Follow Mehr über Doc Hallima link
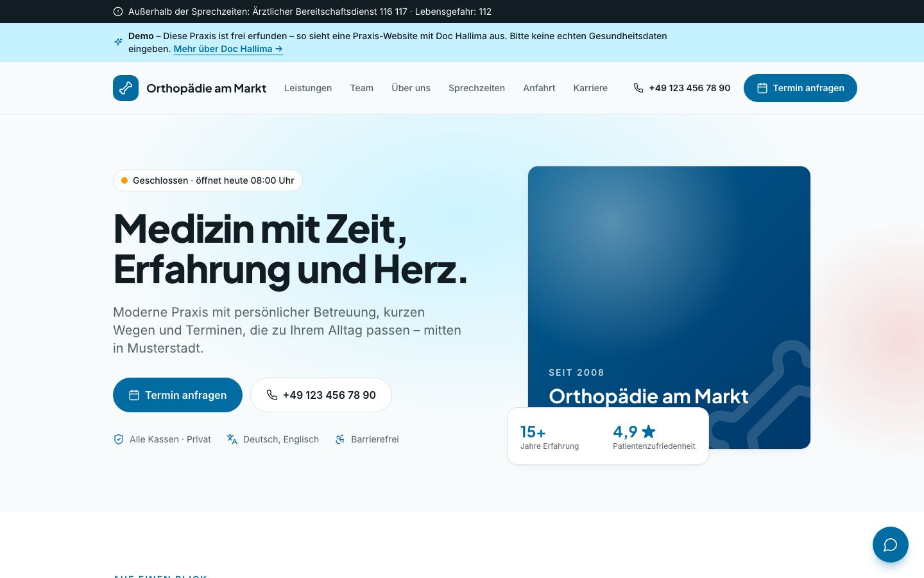Screen dimensions: 924x578 pyautogui.click(x=228, y=49)
